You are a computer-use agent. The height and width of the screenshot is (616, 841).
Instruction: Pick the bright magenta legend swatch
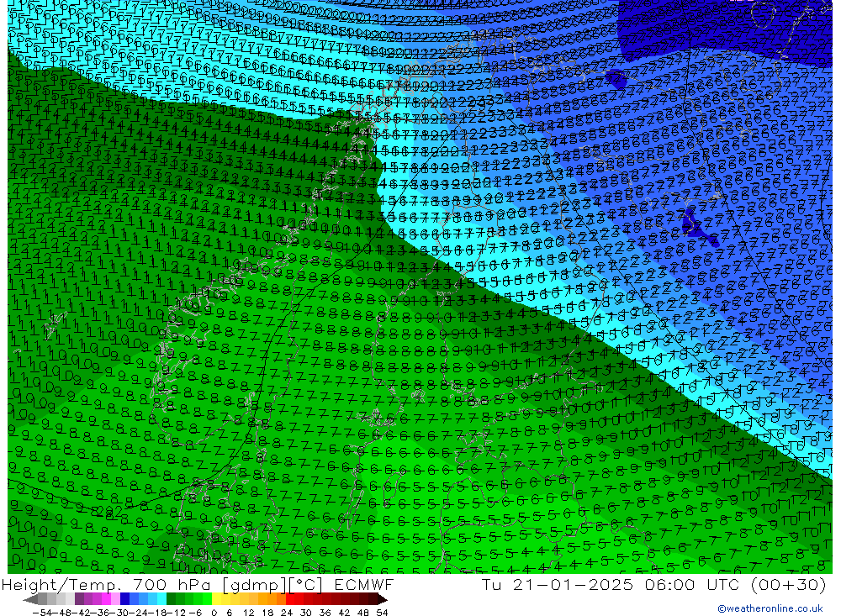pos(106,599)
